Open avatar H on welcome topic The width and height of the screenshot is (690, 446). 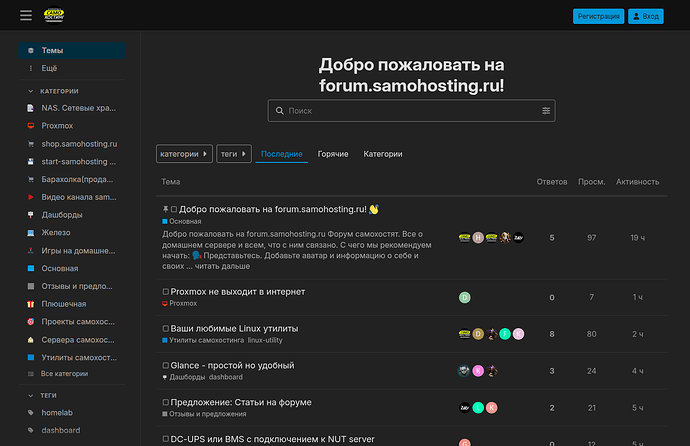[478, 238]
